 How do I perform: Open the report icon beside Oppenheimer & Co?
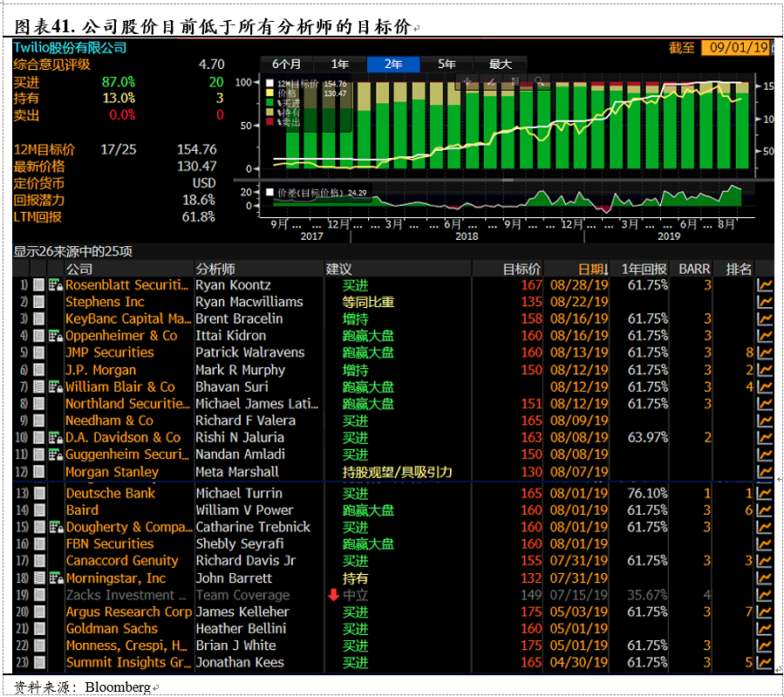click(x=56, y=336)
